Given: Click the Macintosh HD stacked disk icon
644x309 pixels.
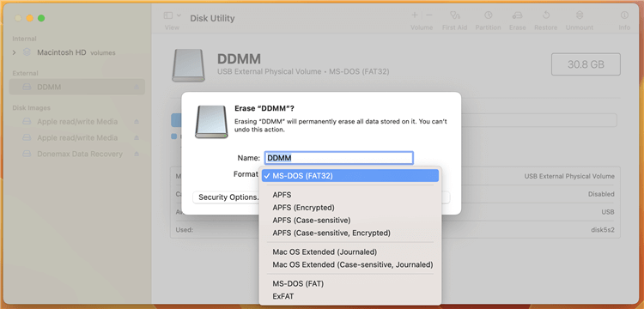Looking at the screenshot, I should (x=27, y=52).
